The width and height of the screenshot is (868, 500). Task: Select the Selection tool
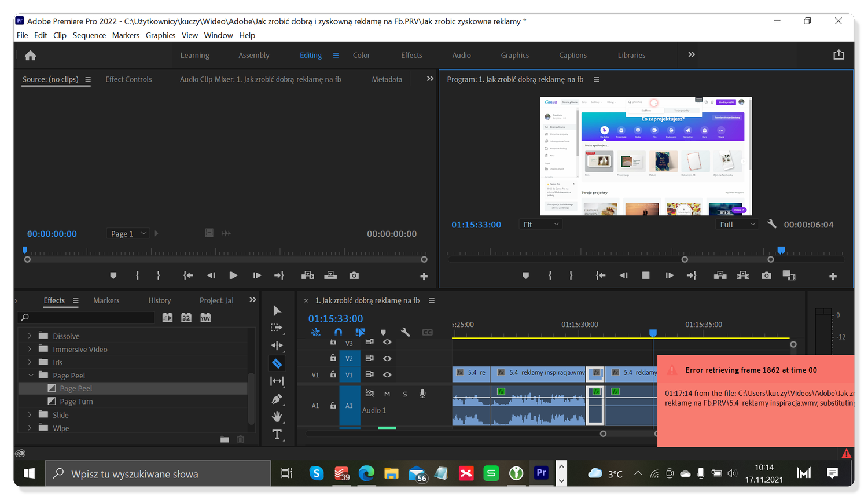277,311
